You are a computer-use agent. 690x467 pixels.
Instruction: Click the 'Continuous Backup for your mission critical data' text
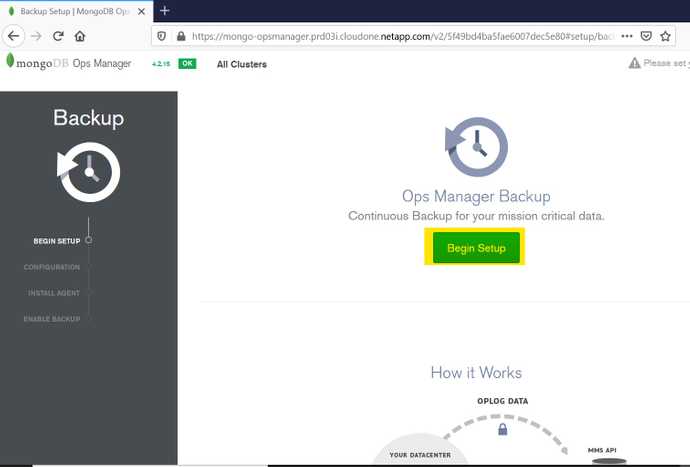476,216
